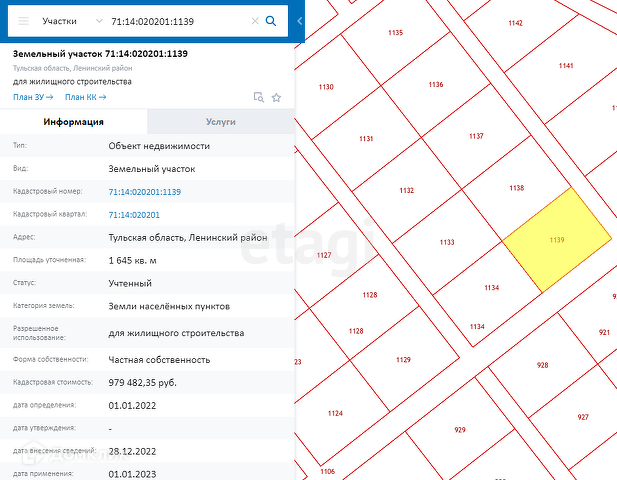Select the highlighted yellow parcel 1139

(x=557, y=240)
